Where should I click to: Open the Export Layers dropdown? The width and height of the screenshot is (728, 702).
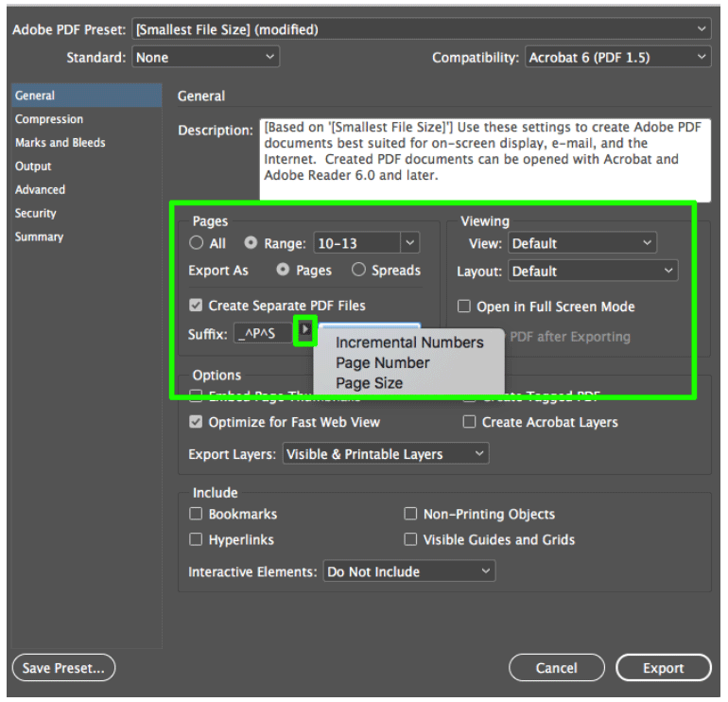click(x=386, y=454)
